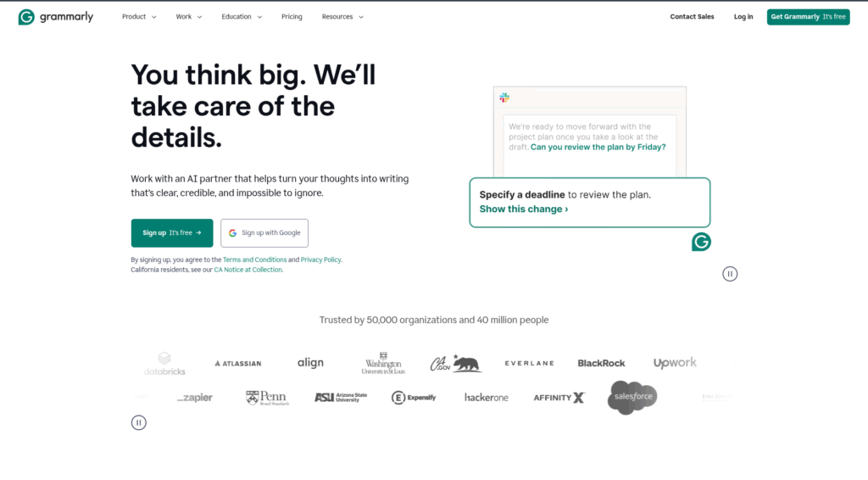This screenshot has width=868, height=480.
Task: Expand the Product dropdown menu
Action: [139, 17]
